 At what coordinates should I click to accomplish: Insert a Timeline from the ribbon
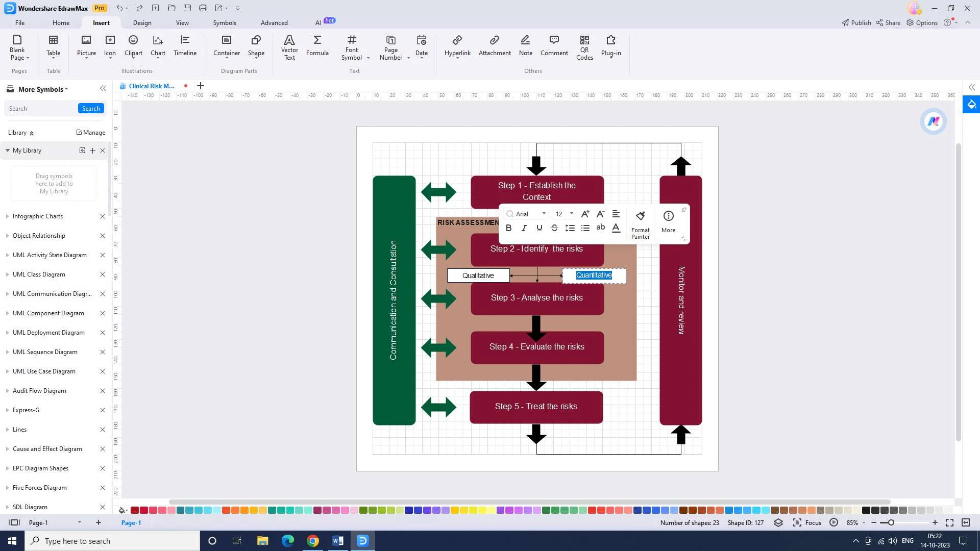185,46
